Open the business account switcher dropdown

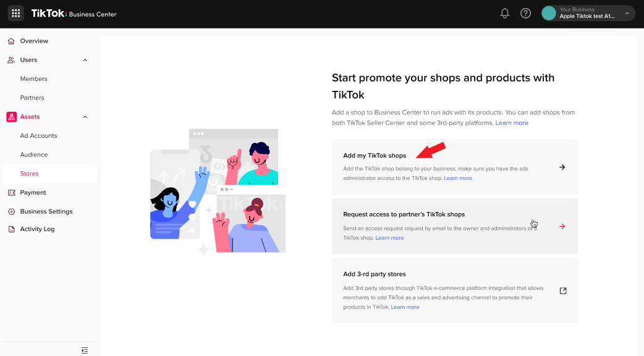627,14
